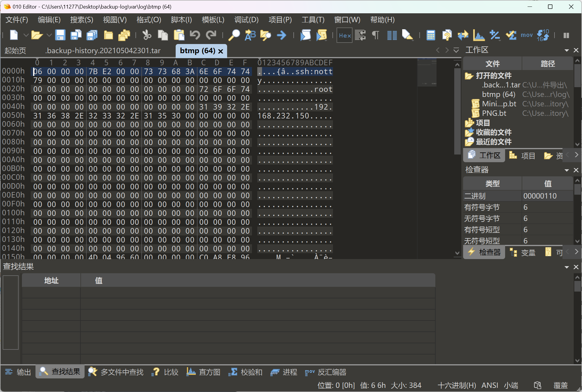The height and width of the screenshot is (392, 582).
Task: Create a new file with the toolbar icon
Action: click(x=14, y=35)
